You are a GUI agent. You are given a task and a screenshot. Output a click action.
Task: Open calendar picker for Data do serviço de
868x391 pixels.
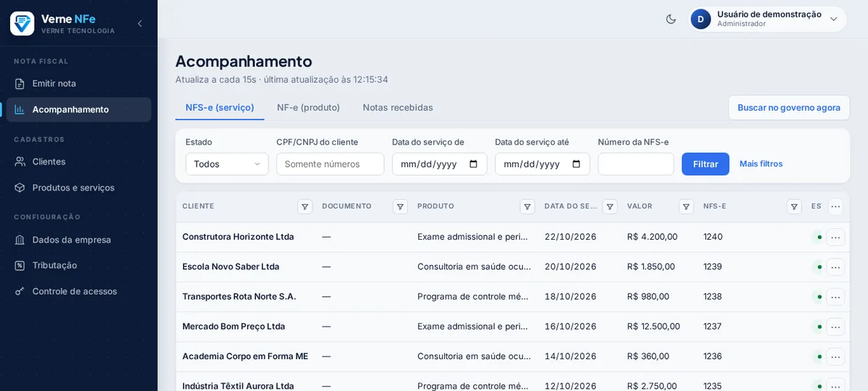coord(474,164)
